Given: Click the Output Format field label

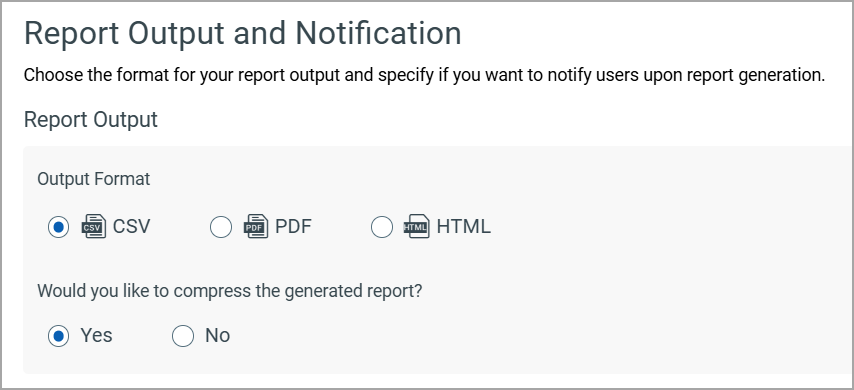Looking at the screenshot, I should pyautogui.click(x=94, y=179).
